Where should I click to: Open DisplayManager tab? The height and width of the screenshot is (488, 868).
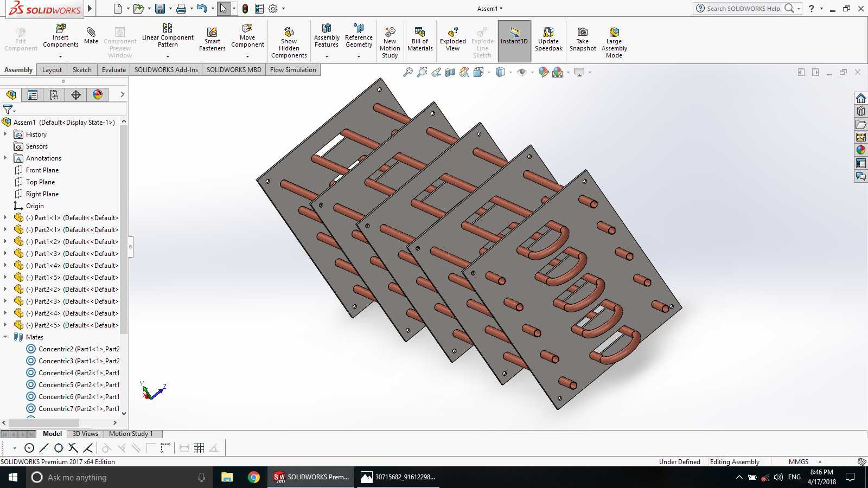coord(98,95)
